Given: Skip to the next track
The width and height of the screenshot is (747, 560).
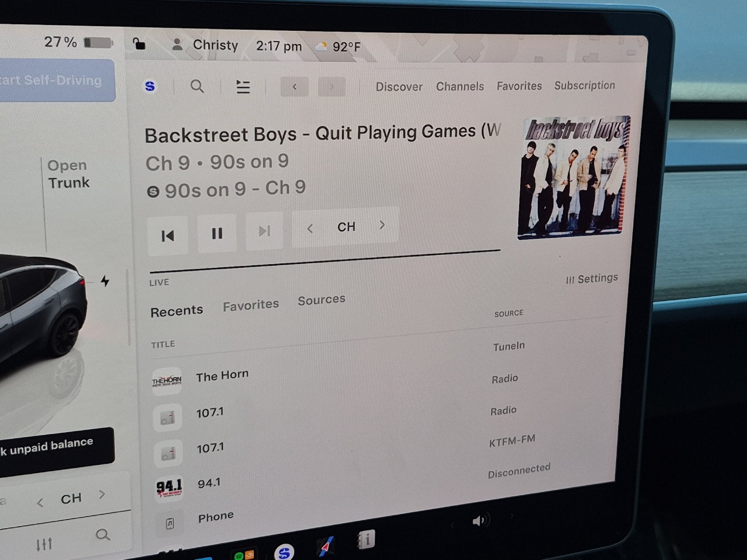Looking at the screenshot, I should pyautogui.click(x=264, y=231).
